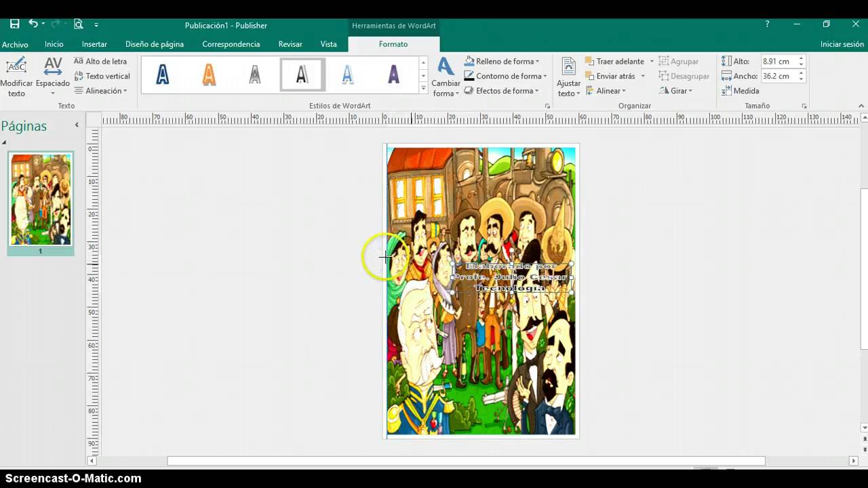The height and width of the screenshot is (488, 868).
Task: Open the Archivo menu
Action: click(15, 44)
